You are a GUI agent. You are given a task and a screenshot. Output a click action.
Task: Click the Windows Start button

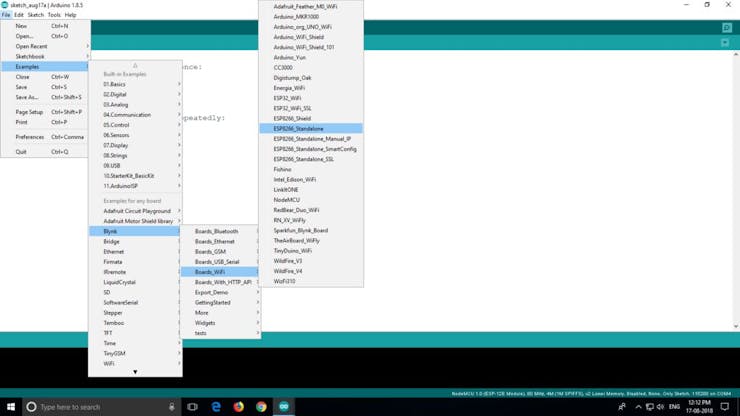11,407
